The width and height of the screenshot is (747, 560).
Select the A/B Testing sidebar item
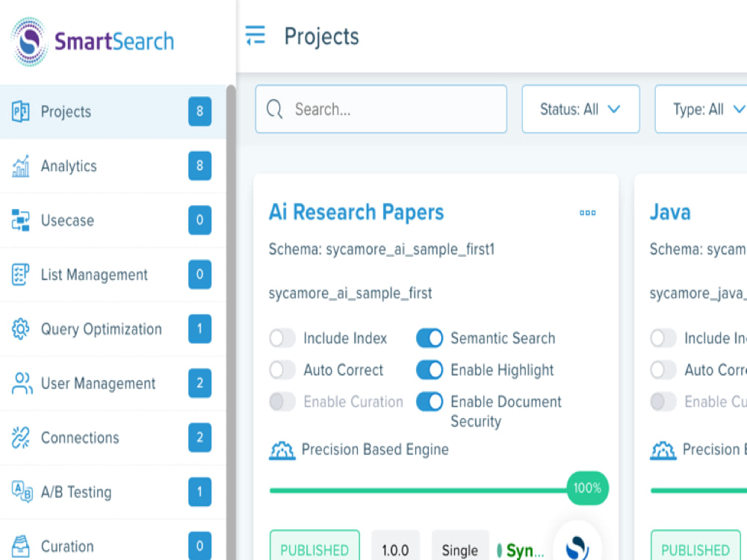click(x=77, y=492)
